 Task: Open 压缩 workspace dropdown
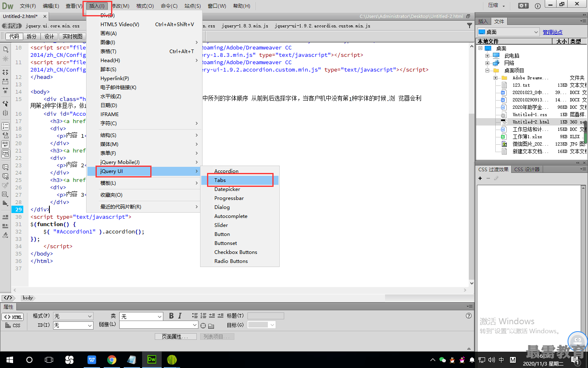click(497, 5)
